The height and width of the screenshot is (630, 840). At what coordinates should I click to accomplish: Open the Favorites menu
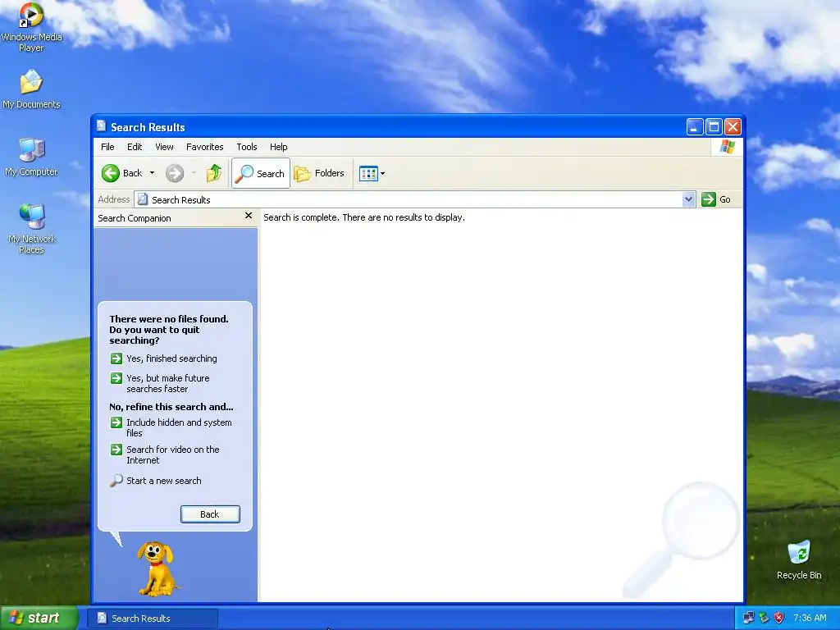coord(204,147)
